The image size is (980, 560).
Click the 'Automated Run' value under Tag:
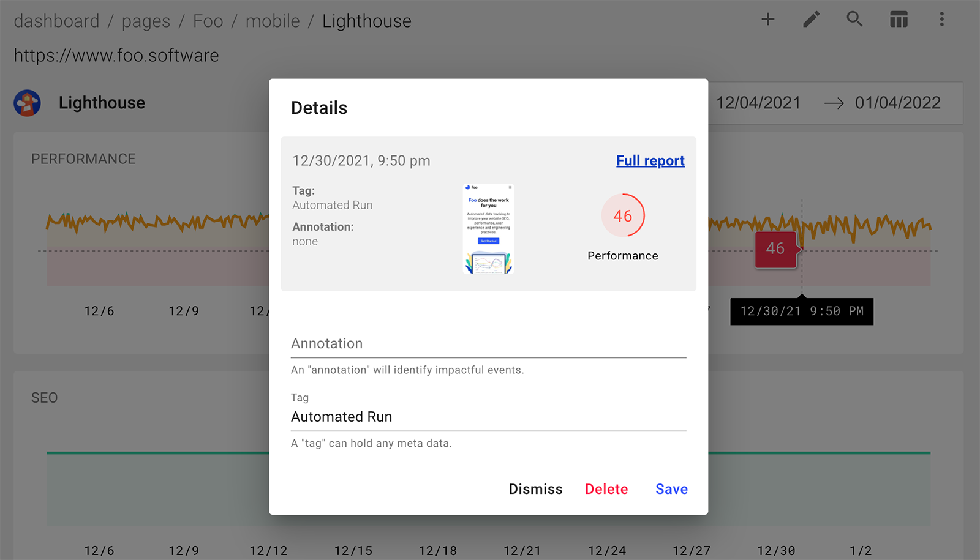(333, 205)
